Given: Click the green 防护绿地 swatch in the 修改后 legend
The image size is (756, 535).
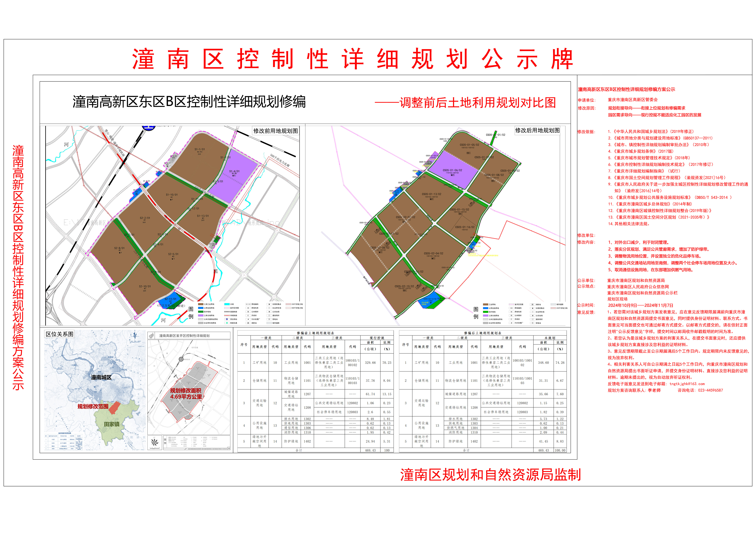Looking at the screenshot, I should tap(486, 312).
